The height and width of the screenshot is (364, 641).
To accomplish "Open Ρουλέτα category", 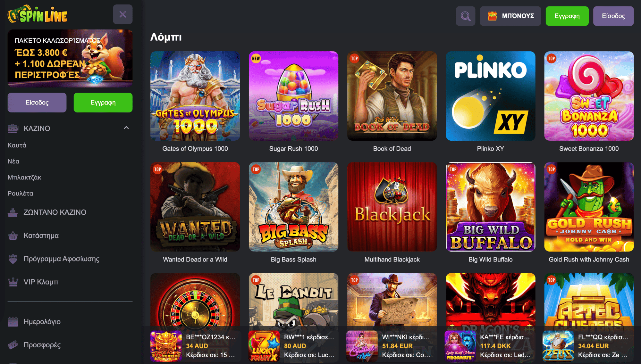I will click(21, 193).
